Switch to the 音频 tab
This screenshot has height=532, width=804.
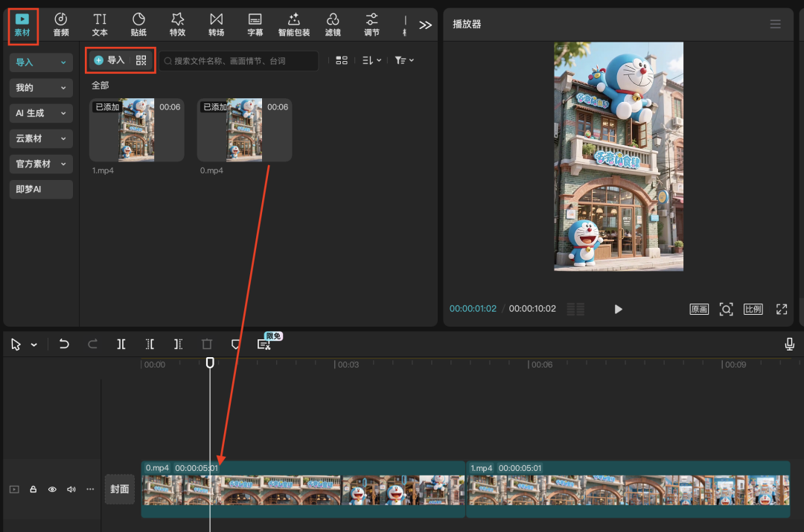61,25
